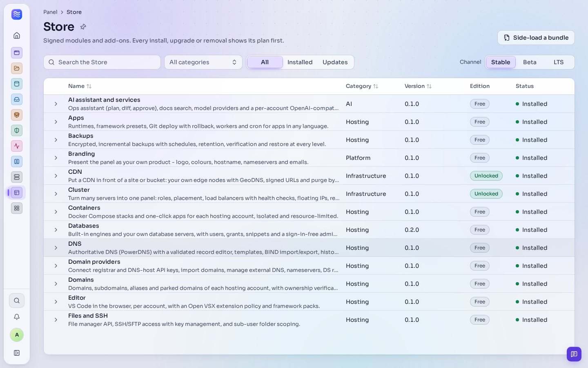
Task: Expand the Editor row chevron
Action: (56, 302)
